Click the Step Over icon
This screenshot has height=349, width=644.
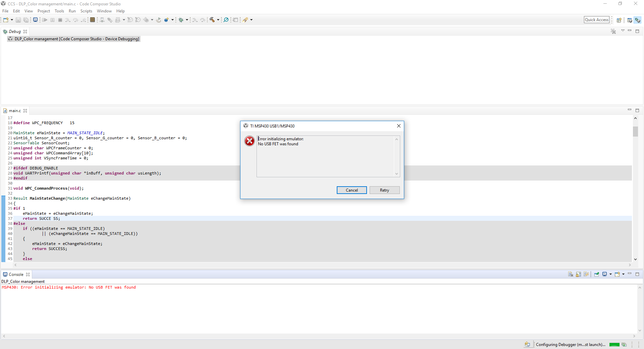[75, 20]
